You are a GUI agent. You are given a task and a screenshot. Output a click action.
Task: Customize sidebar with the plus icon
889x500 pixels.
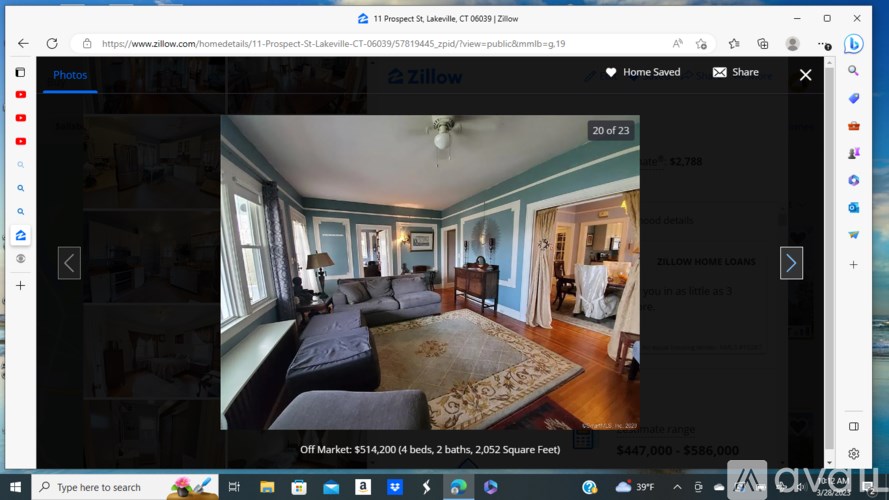click(x=853, y=265)
